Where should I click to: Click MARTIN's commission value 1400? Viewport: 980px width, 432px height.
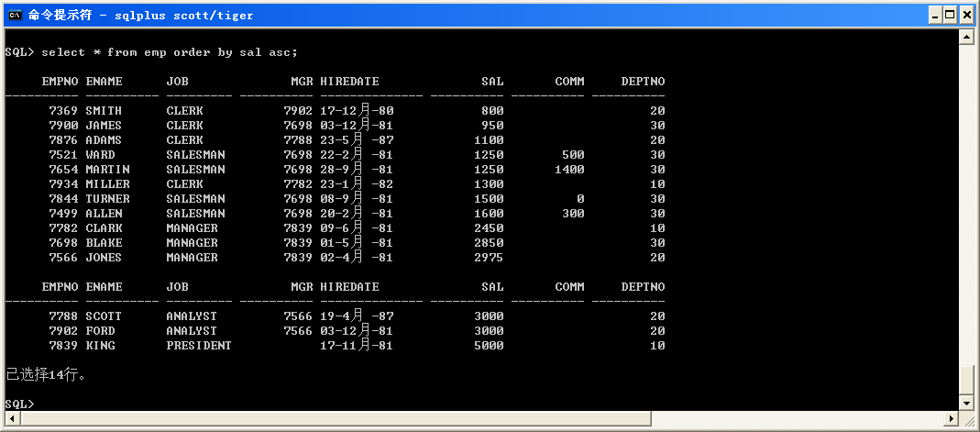tap(569, 170)
